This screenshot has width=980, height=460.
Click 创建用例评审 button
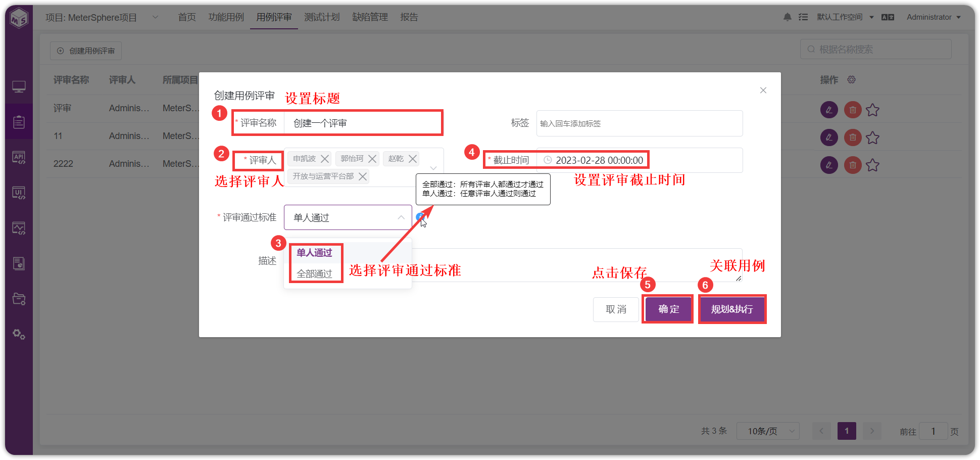coord(86,51)
